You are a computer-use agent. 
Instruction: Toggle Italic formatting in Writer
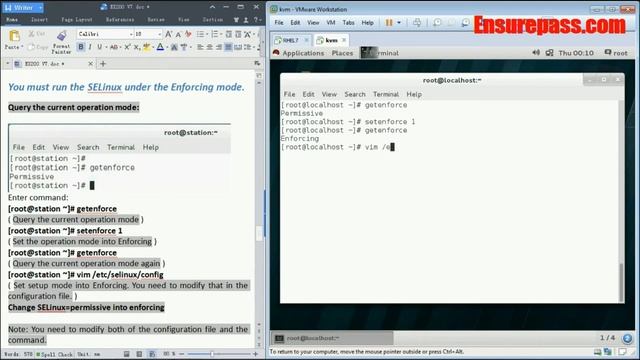pos(90,47)
